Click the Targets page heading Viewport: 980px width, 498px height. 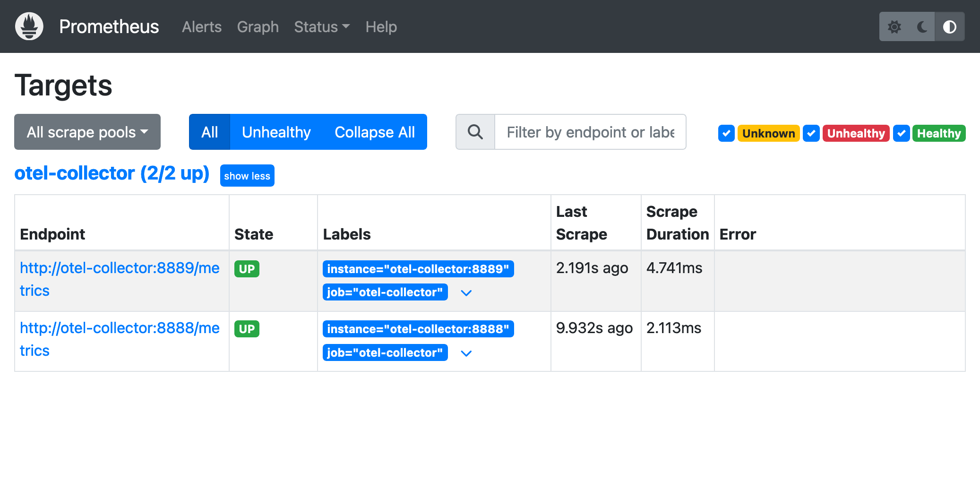pyautogui.click(x=63, y=86)
